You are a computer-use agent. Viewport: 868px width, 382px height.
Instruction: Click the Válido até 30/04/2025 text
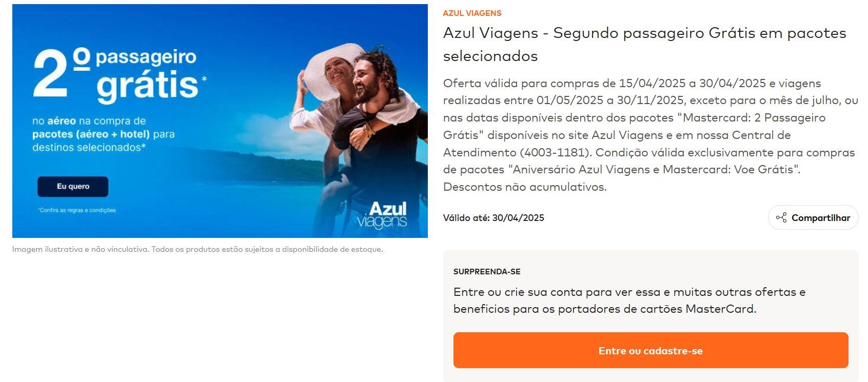tap(494, 218)
